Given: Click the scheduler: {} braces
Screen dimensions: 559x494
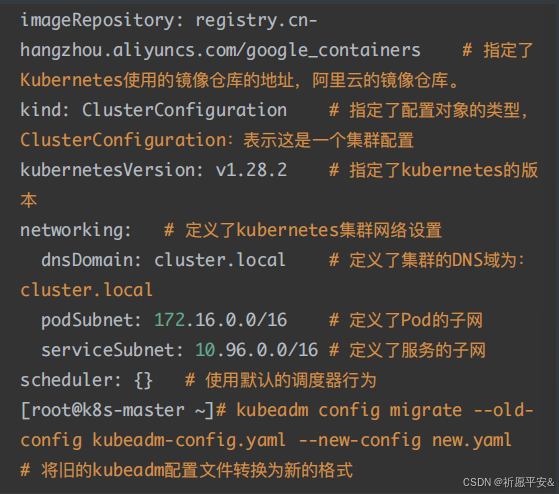Looking at the screenshot, I should coord(144,380).
